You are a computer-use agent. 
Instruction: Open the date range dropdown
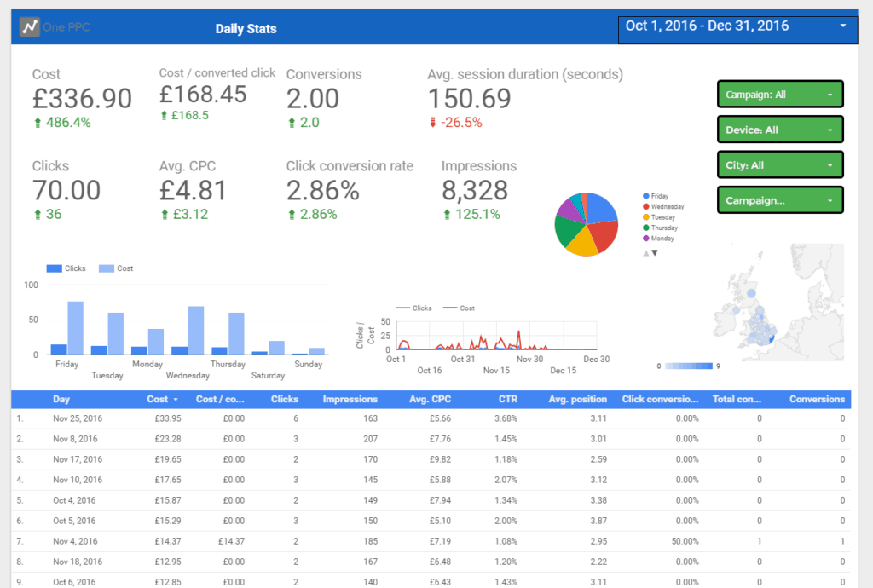pos(737,26)
